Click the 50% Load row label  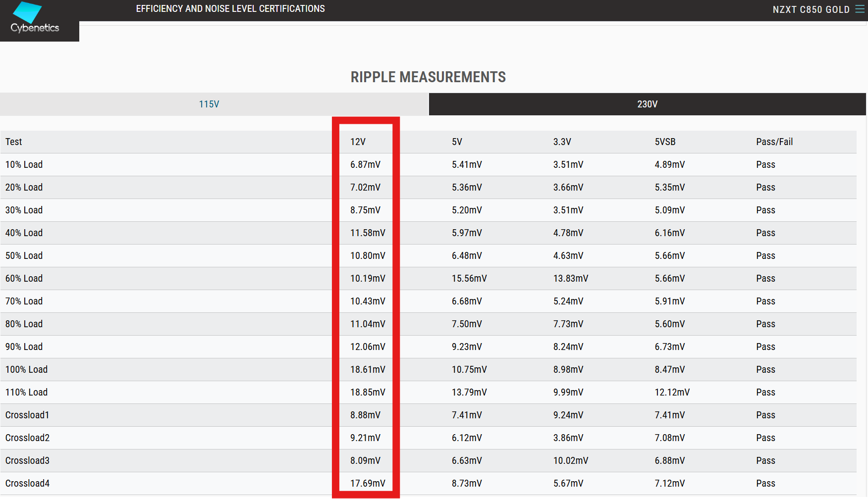pos(24,256)
